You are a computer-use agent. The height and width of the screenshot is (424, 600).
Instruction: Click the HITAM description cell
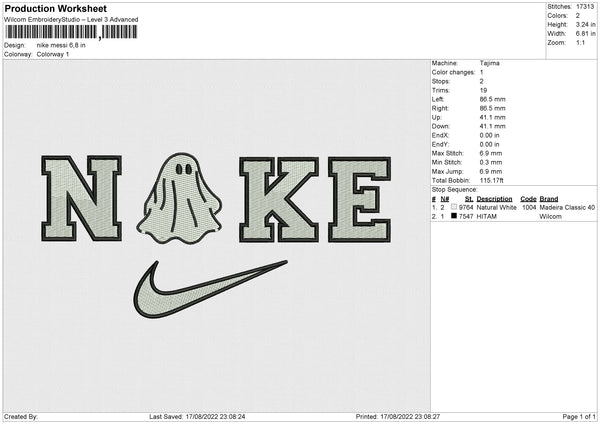486,216
